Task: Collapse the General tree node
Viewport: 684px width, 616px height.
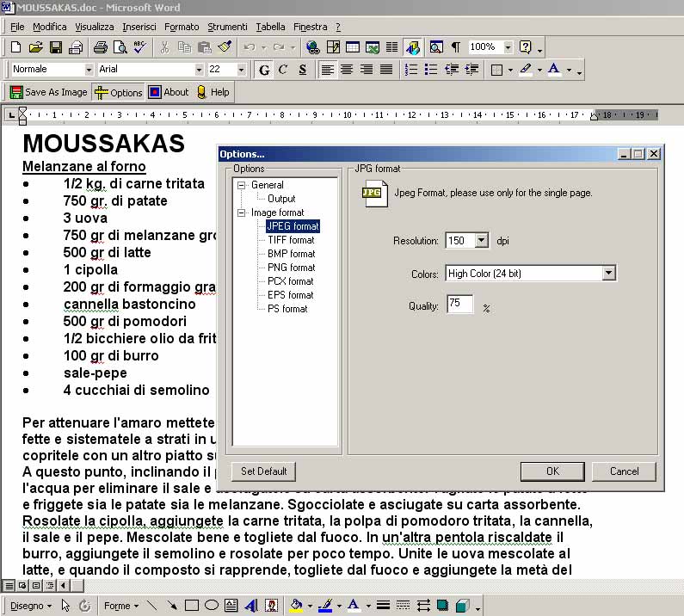Action: click(242, 185)
